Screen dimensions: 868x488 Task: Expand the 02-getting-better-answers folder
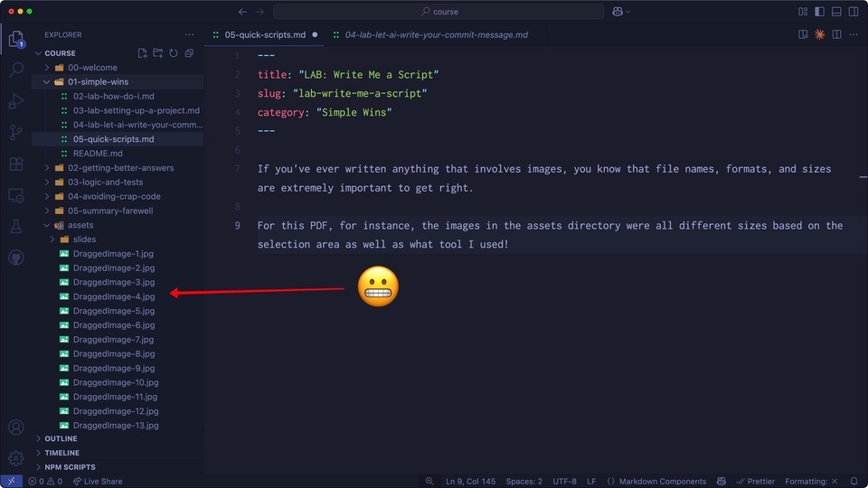tap(118, 168)
